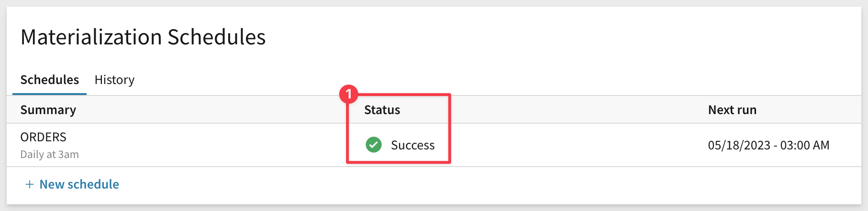Click the Daily at 3am subtitle
868x211 pixels.
click(x=50, y=155)
